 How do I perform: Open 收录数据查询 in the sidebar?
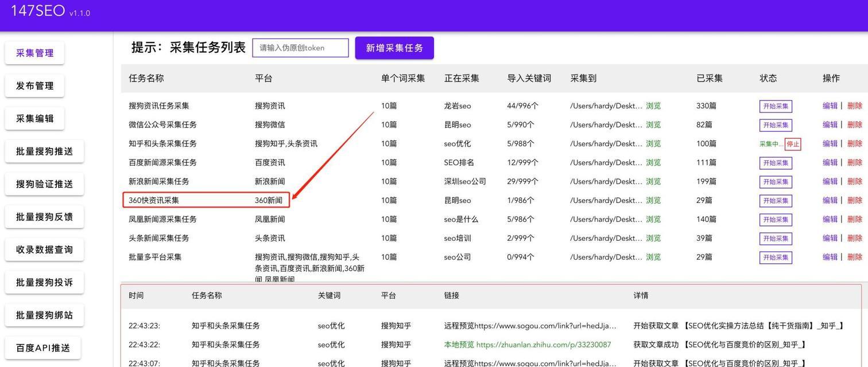(x=44, y=249)
